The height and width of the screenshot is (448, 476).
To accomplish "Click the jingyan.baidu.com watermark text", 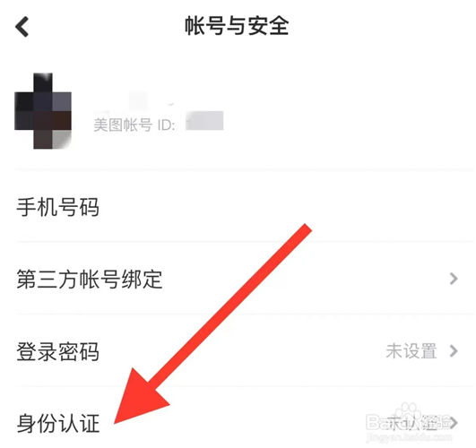I will tap(409, 437).
